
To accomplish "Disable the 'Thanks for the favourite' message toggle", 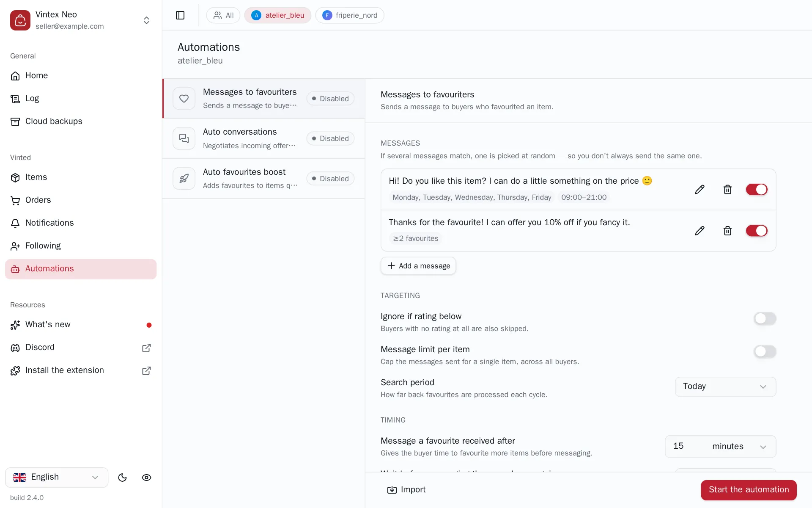I will click(x=757, y=231).
